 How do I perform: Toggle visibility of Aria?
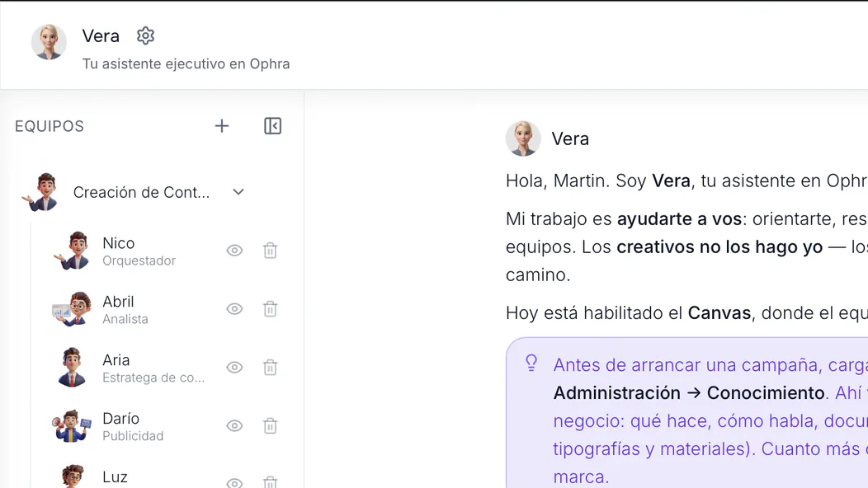click(x=234, y=368)
